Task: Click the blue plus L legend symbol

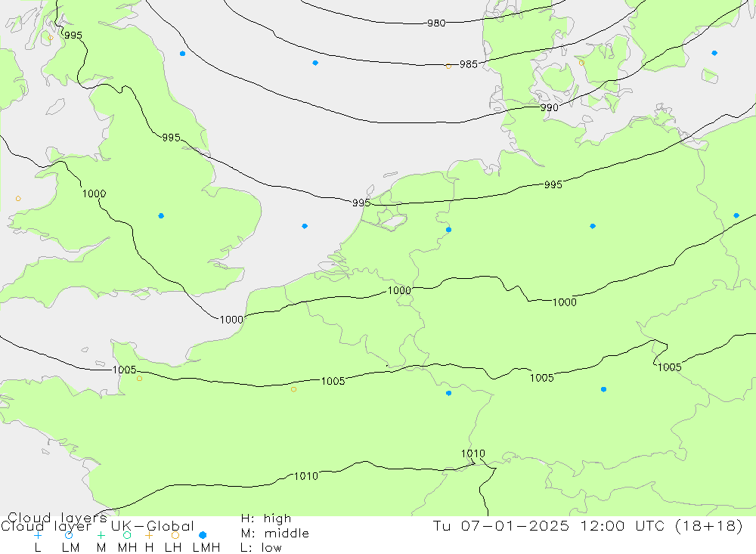Action: pyautogui.click(x=38, y=535)
